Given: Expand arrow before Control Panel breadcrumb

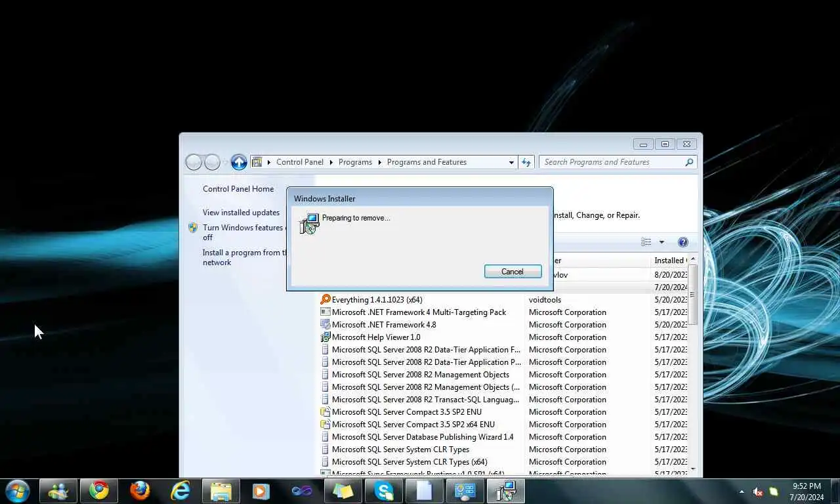Looking at the screenshot, I should click(269, 162).
